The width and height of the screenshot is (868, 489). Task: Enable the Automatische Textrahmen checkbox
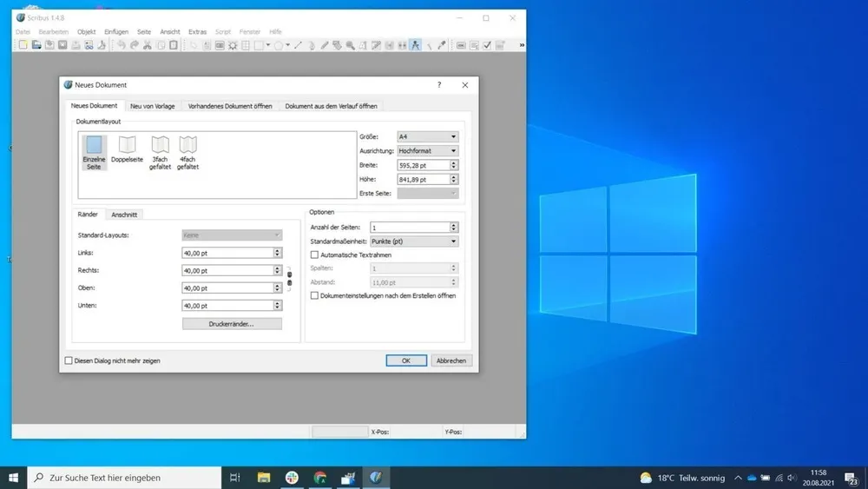click(x=314, y=254)
